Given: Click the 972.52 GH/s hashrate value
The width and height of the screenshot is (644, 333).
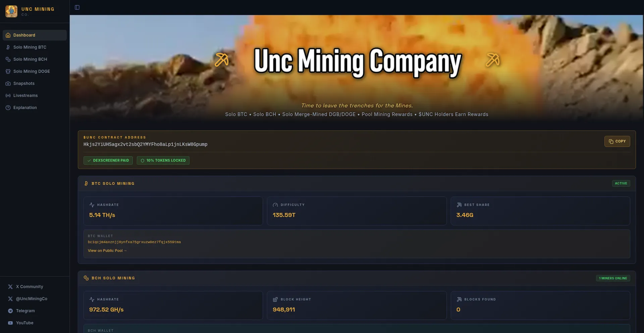Looking at the screenshot, I should coord(106,310).
